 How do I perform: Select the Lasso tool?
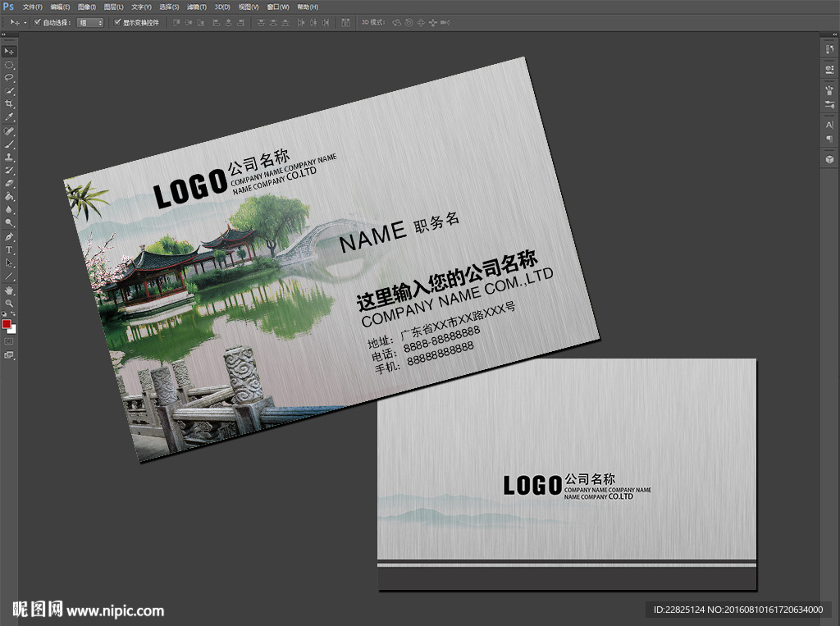(x=10, y=77)
